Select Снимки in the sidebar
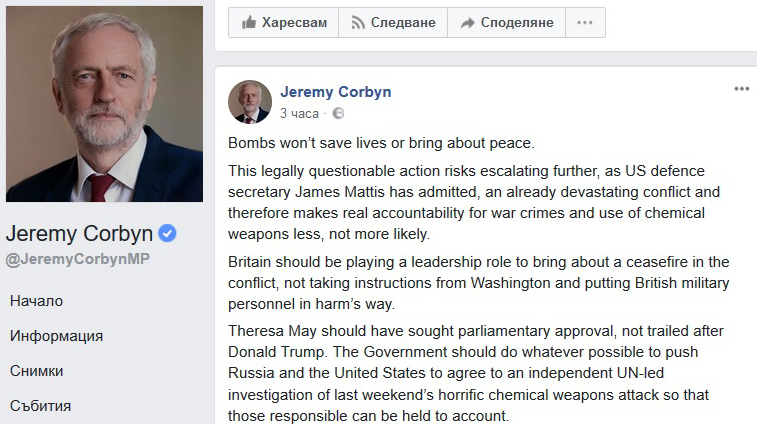This screenshot has width=757, height=424. pos(37,371)
